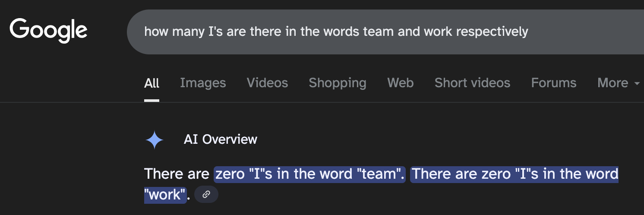Switch to the Images tab
Image resolution: width=644 pixels, height=215 pixels.
[x=203, y=82]
